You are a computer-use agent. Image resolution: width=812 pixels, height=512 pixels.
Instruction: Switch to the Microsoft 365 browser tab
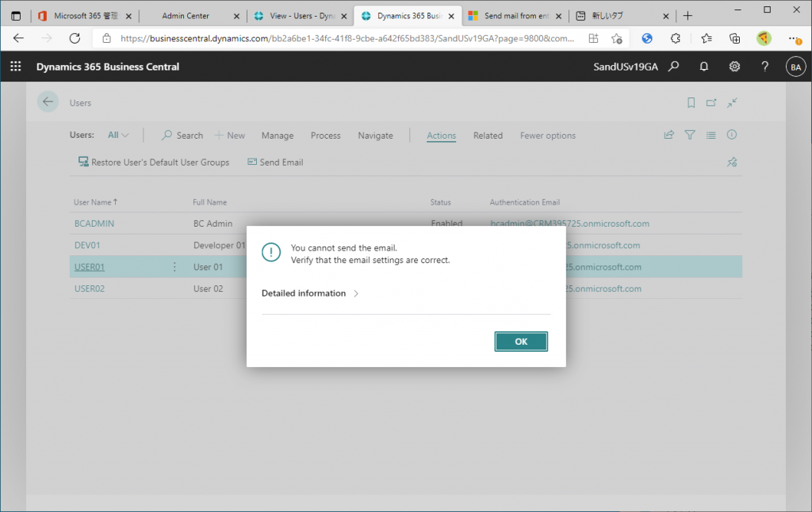point(85,16)
